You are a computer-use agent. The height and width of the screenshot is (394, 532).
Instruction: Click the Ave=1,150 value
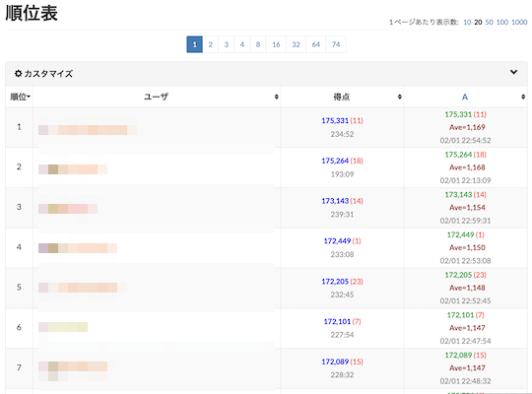[x=467, y=247]
